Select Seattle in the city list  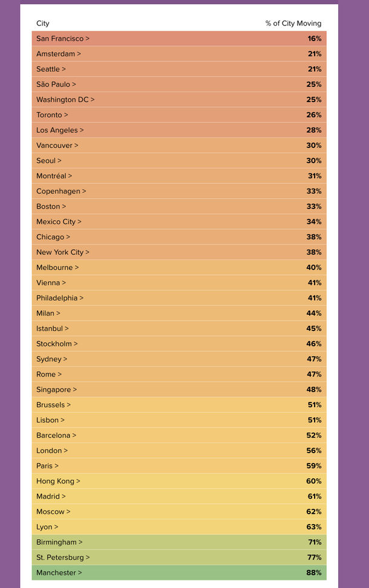[51, 69]
